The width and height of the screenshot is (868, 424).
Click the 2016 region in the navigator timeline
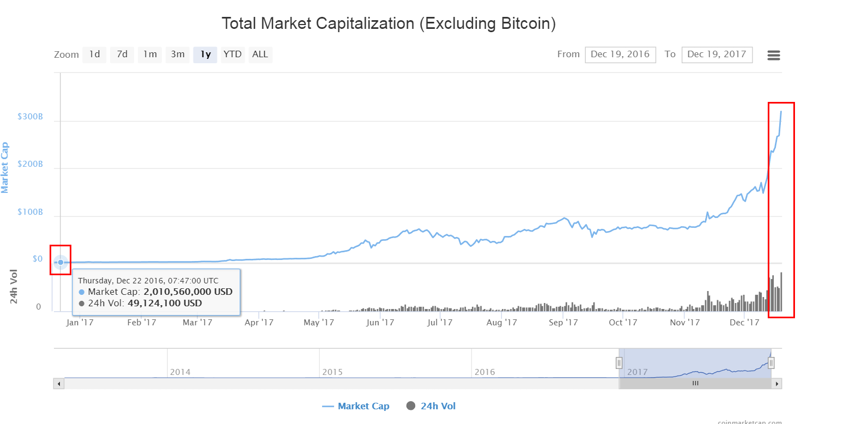point(485,372)
